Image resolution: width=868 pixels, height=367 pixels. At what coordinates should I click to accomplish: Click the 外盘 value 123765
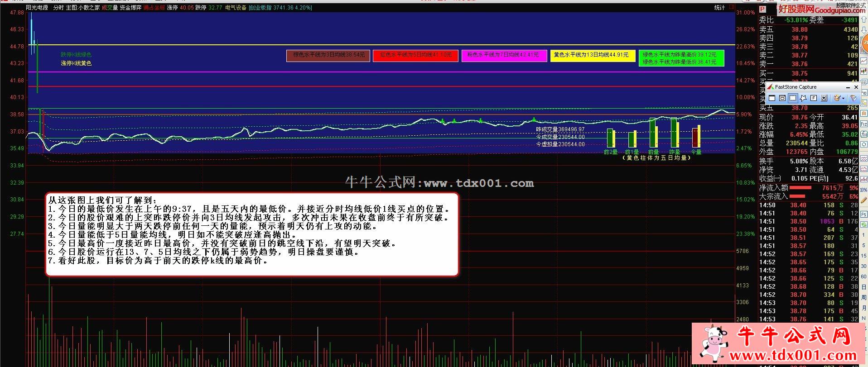[796, 152]
